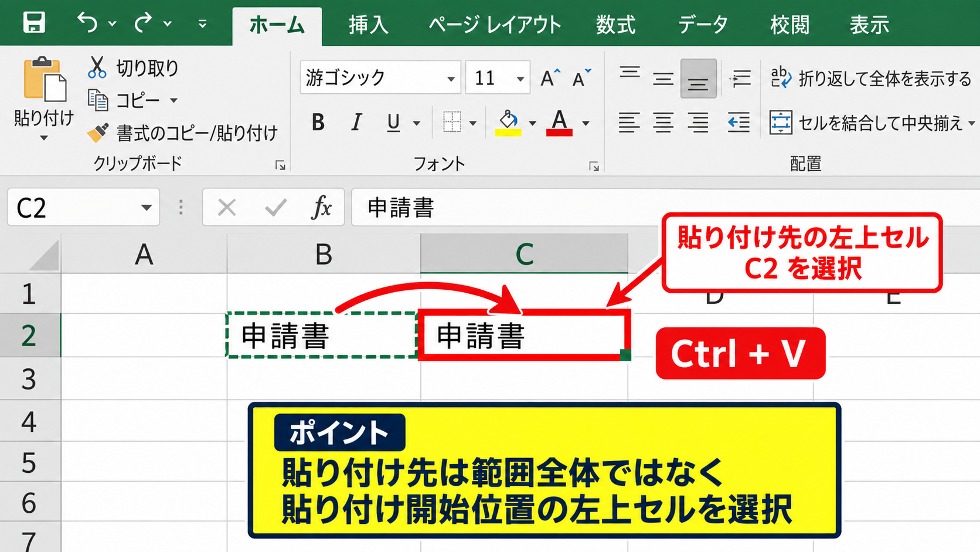980x552 pixels.
Task: Undo the last action
Action: [x=87, y=23]
